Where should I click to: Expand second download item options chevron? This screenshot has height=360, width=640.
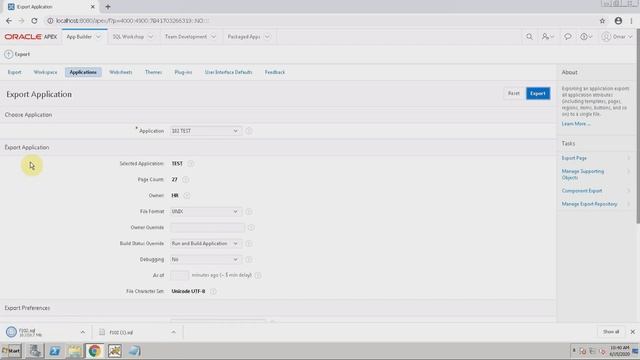(173, 332)
